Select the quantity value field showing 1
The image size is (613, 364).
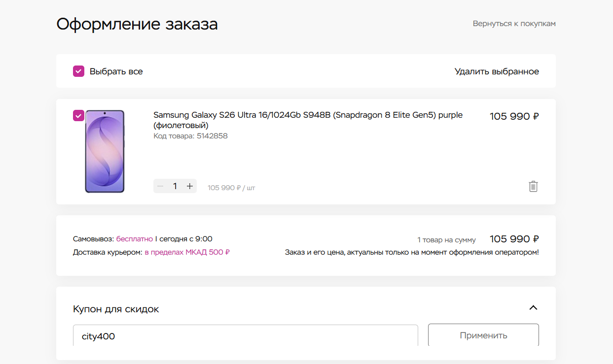coord(175,186)
